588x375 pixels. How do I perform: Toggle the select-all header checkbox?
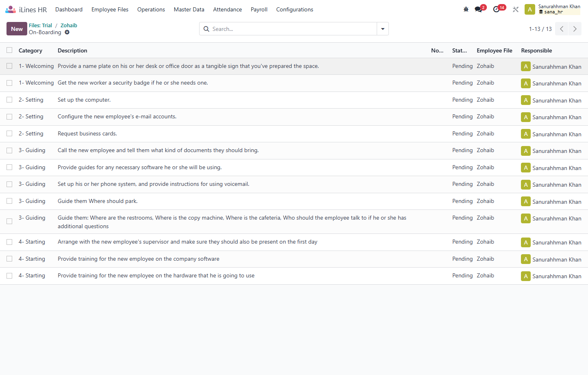click(9, 50)
